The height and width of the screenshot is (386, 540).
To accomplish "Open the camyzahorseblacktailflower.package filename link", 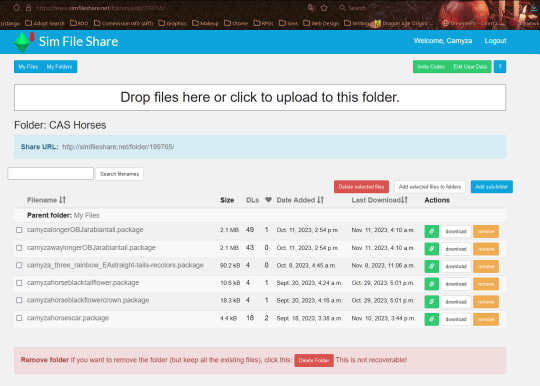I will (x=83, y=283).
